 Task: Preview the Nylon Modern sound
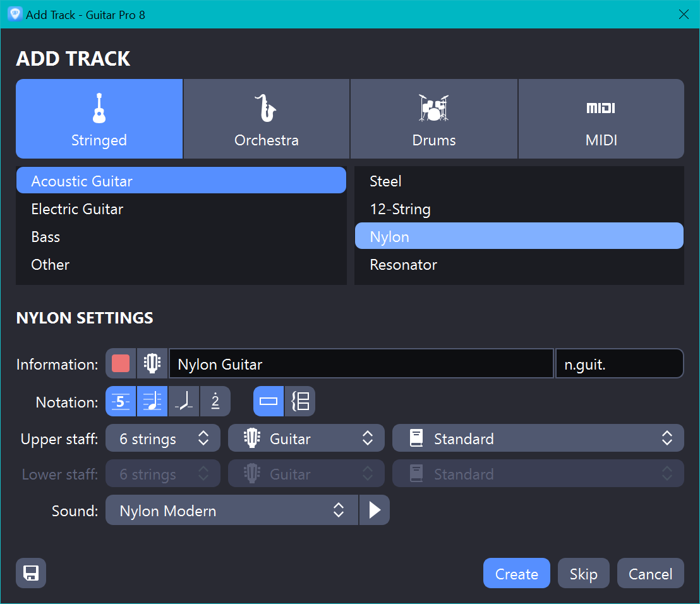pyautogui.click(x=375, y=510)
